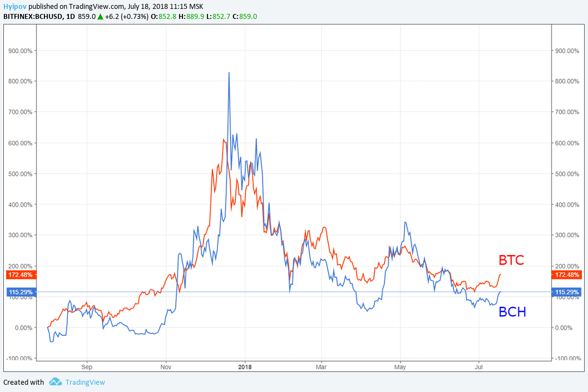This screenshot has width=588, height=392.
Task: Click the green up-arrow price change icon
Action: 100,17
